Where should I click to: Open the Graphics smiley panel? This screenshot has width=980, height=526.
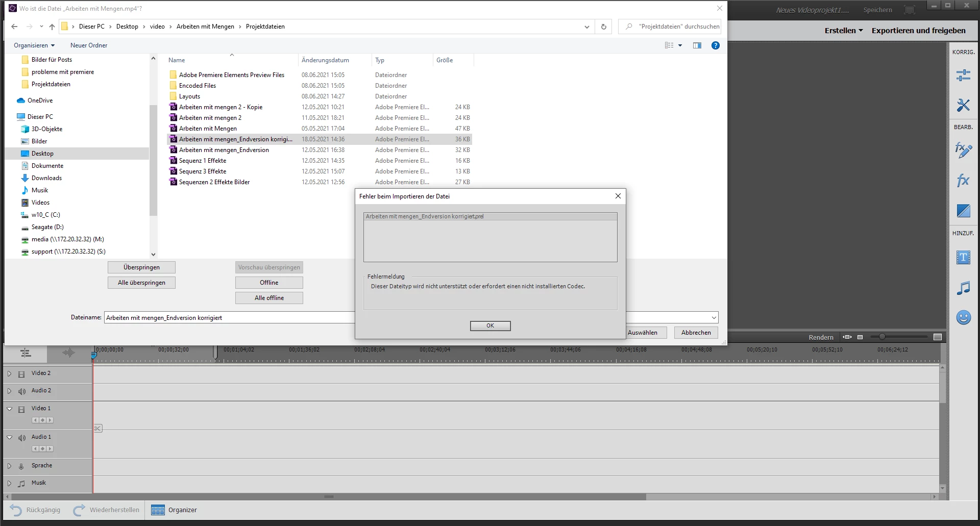tap(963, 317)
